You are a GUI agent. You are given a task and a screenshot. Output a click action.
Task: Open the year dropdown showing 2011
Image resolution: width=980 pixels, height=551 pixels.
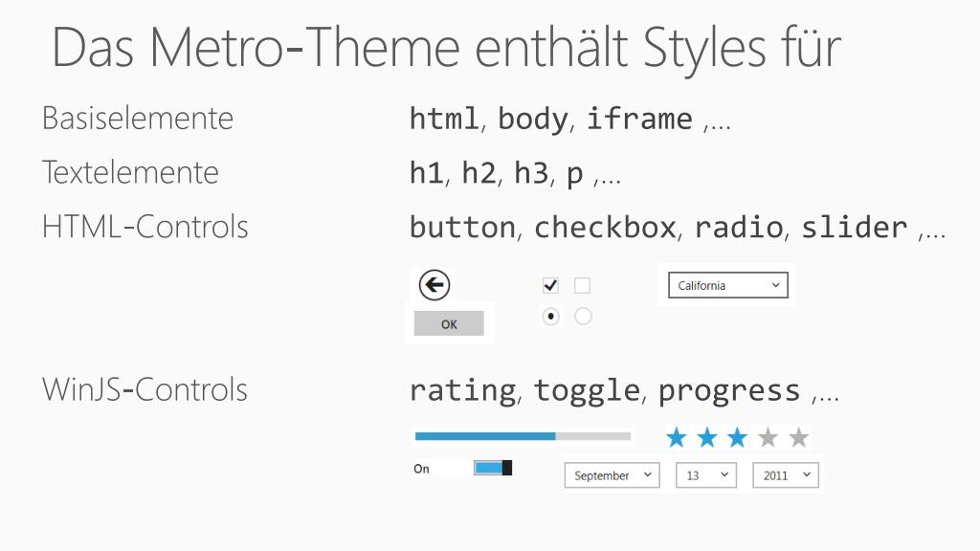786,475
